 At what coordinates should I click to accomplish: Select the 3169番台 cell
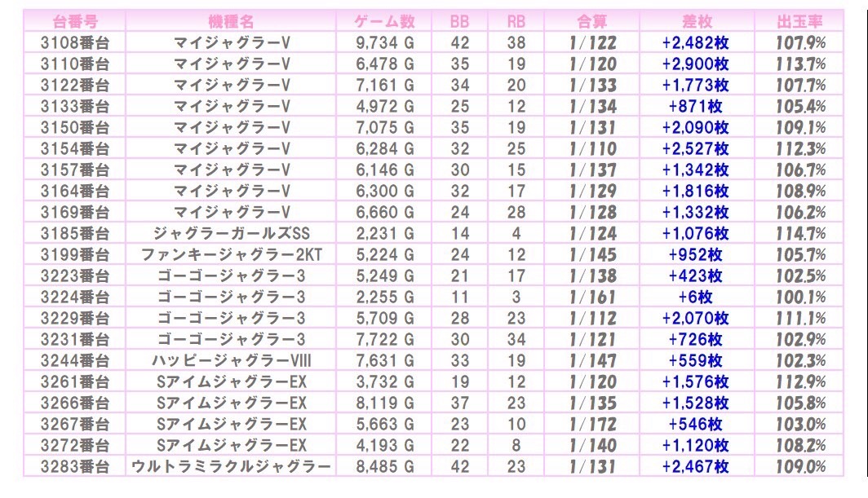(x=75, y=212)
